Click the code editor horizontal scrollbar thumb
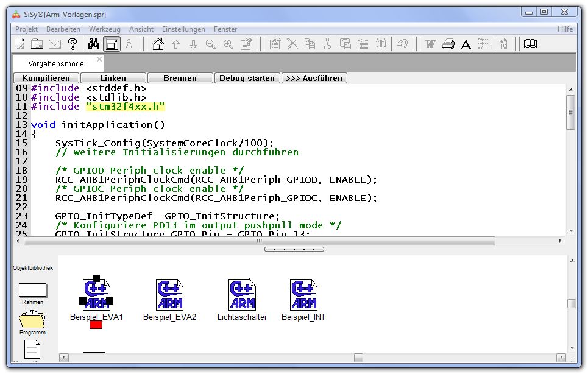This screenshot has height=374, width=588. coord(260,241)
